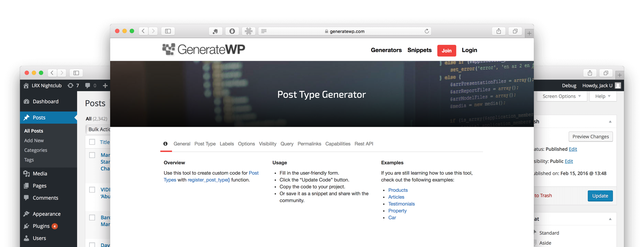
Task: Switch to the Rest API tab
Action: (x=364, y=144)
